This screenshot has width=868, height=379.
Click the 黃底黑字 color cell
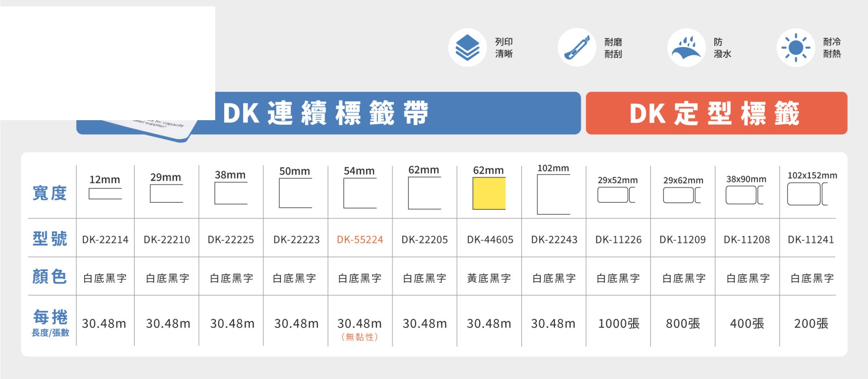click(489, 278)
